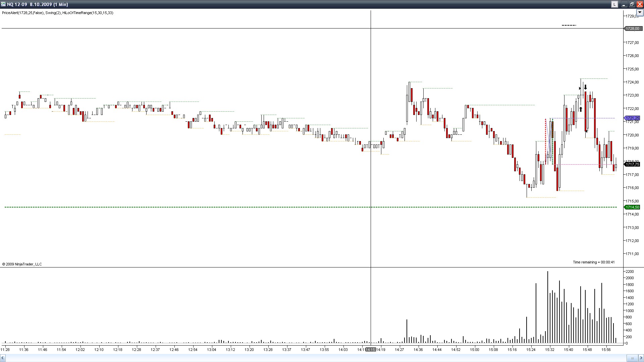Click the black down-arrow sell marker on chart

pos(585,87)
